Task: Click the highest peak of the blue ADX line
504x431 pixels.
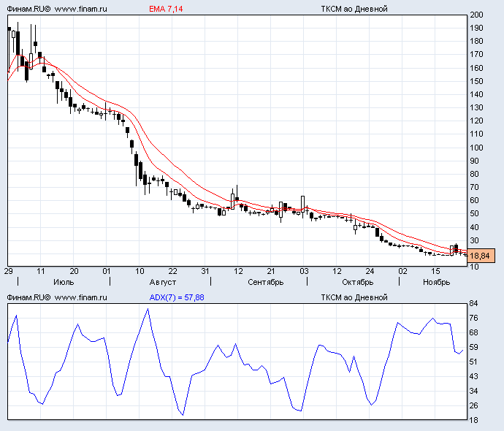Action: tap(148, 308)
